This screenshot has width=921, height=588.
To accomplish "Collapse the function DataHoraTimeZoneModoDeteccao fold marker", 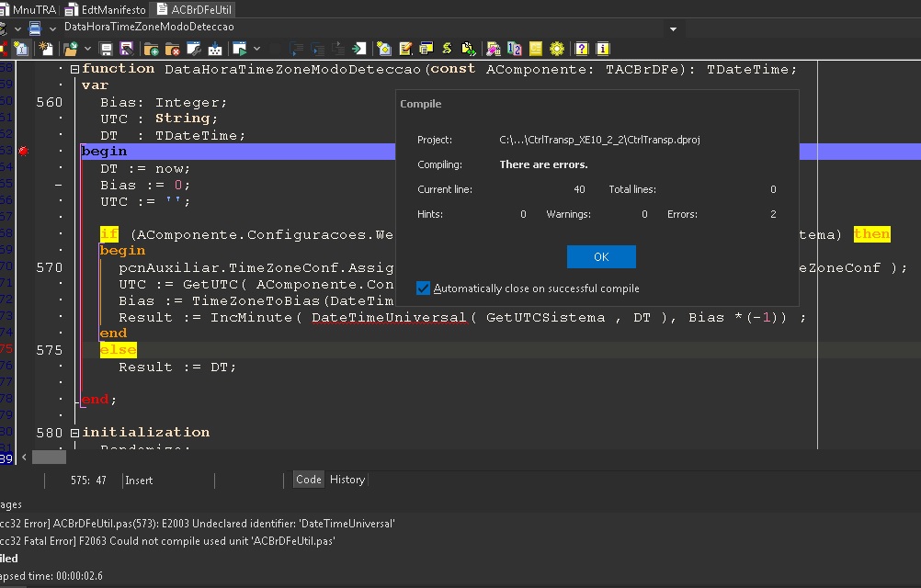I will (x=74, y=69).
